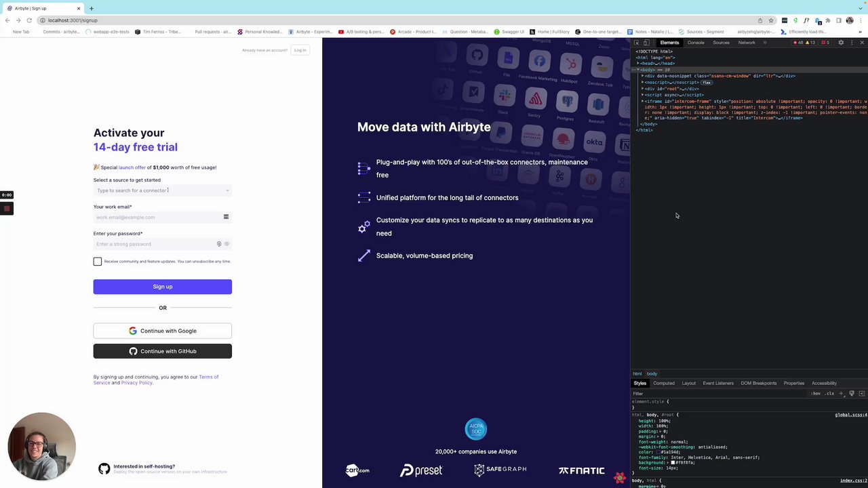Click the GitHub logo beside self-hosting text
The width and height of the screenshot is (868, 488).
pyautogui.click(x=104, y=468)
